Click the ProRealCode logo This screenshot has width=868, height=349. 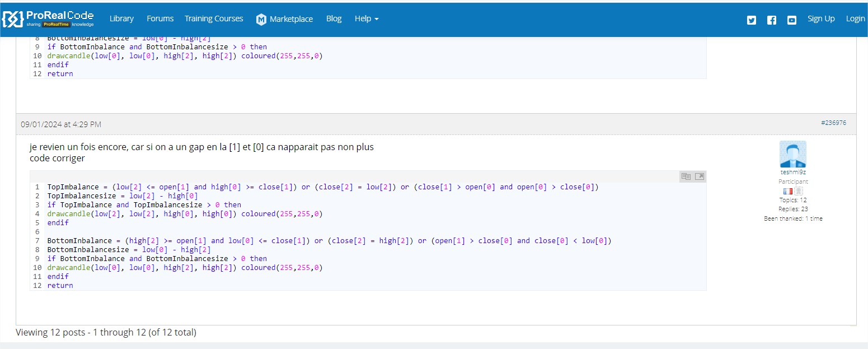point(48,18)
